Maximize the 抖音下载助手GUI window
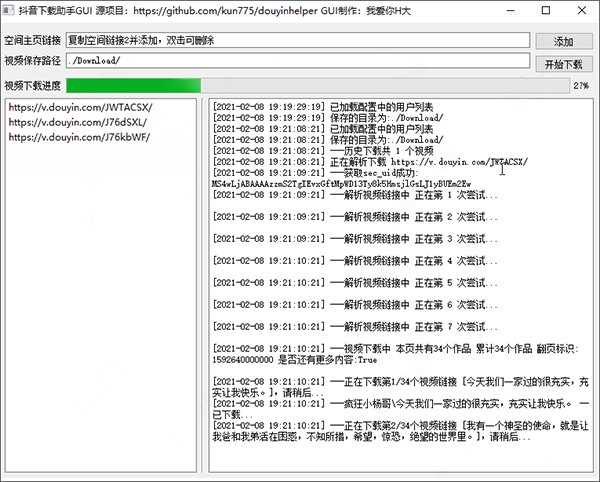Screen dimensions: 600x482 pyautogui.click(x=546, y=10)
